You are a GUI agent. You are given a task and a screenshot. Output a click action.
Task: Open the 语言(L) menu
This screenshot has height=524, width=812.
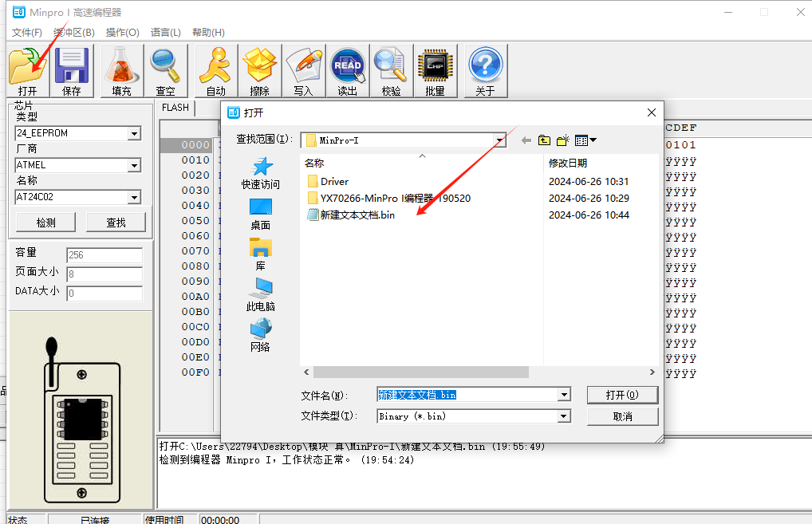pos(166,33)
